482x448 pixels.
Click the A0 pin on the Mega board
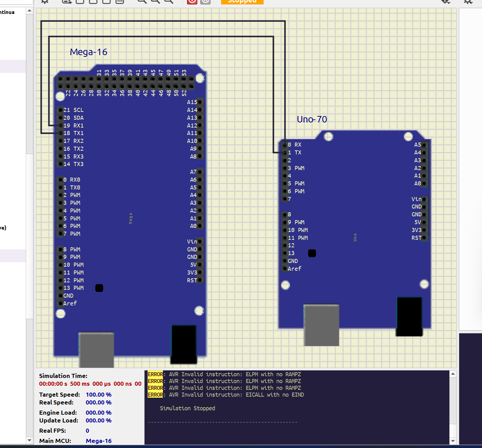point(200,226)
